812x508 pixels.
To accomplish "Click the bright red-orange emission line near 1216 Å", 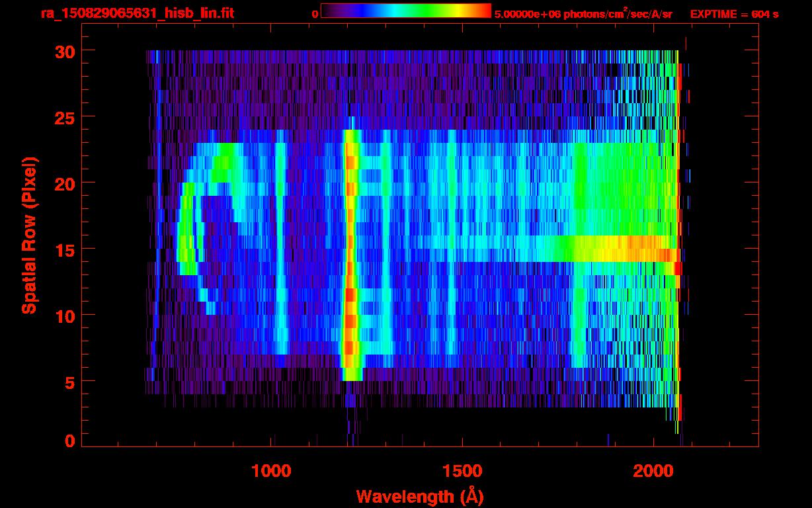I will tap(350, 255).
